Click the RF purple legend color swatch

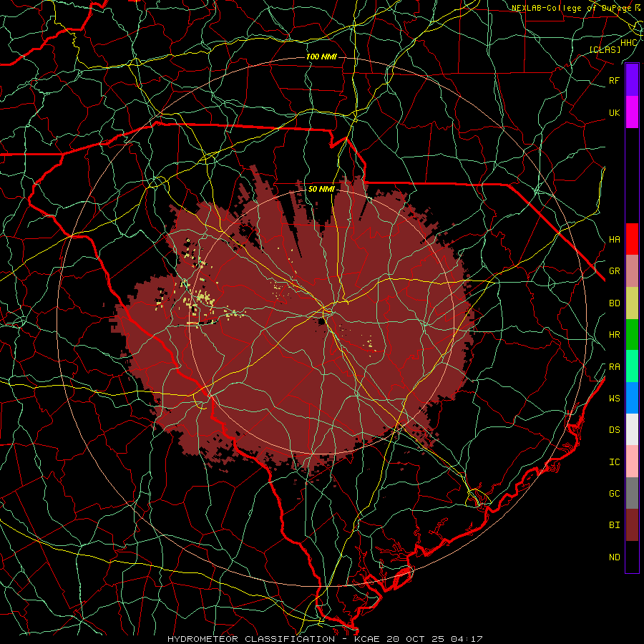(632, 80)
